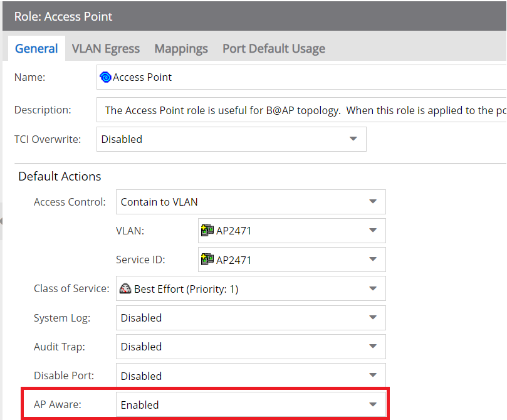Switch to the General tab
Image resolution: width=507 pixels, height=420 pixels.
36,48
